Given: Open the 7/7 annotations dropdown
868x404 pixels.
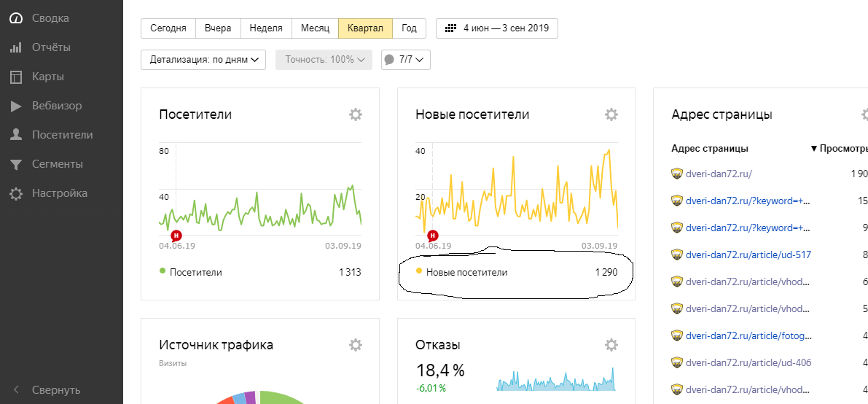Looking at the screenshot, I should coord(406,60).
